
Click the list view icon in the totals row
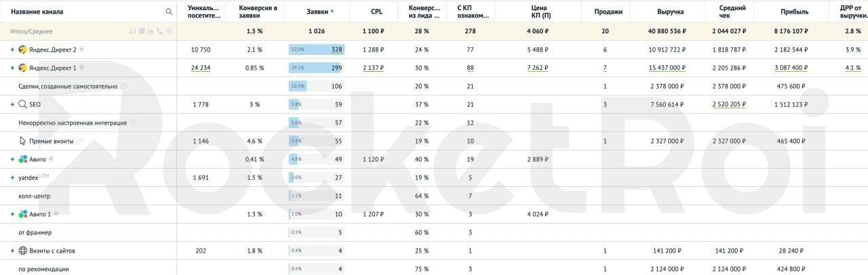(x=168, y=31)
